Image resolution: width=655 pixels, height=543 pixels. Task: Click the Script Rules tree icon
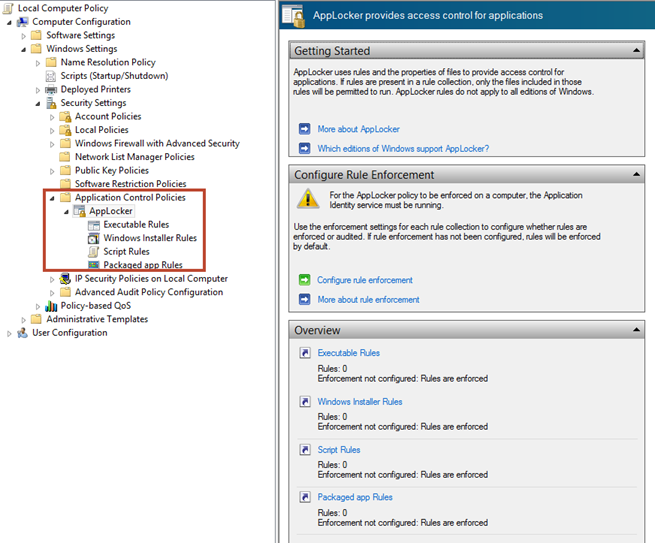94,252
